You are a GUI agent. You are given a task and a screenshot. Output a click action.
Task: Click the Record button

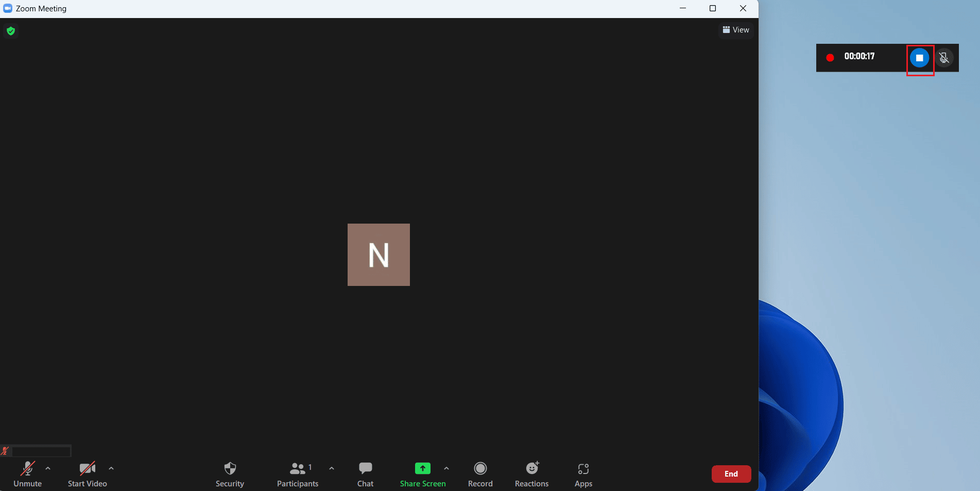click(x=480, y=473)
